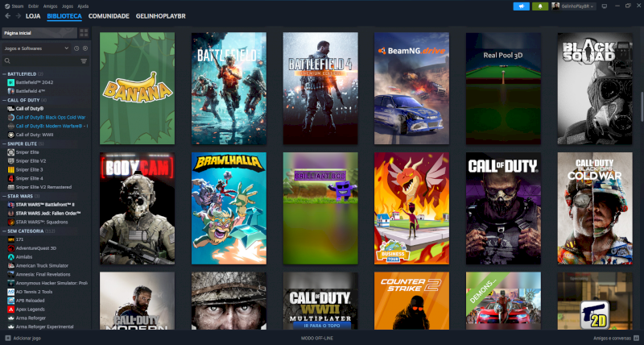Screen dimensions: 644x345
Task: Select Battlefield 4 in the list
Action: [x=31, y=91]
